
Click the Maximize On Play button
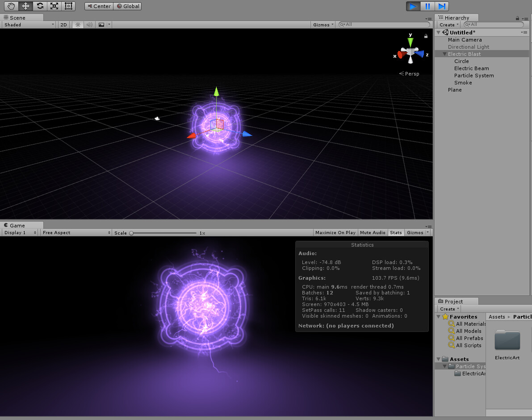(335, 232)
